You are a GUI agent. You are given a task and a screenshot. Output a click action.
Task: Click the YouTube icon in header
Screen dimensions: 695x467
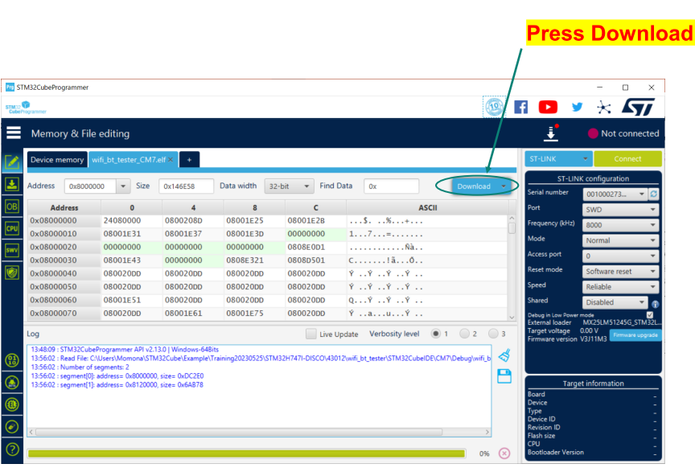548,107
